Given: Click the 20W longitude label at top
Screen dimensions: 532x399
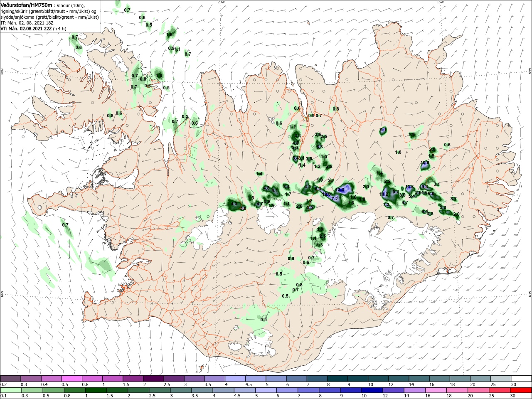Looking at the screenshot, I should pyautogui.click(x=222, y=2).
